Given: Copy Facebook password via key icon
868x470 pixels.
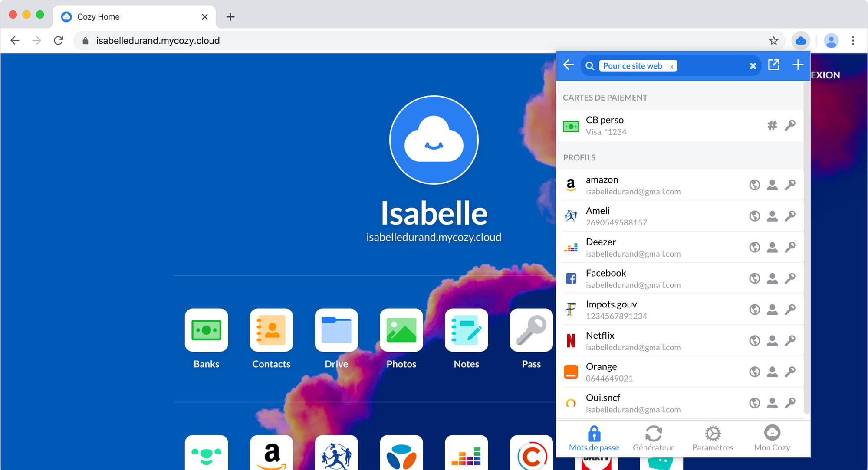Looking at the screenshot, I should 790,278.
